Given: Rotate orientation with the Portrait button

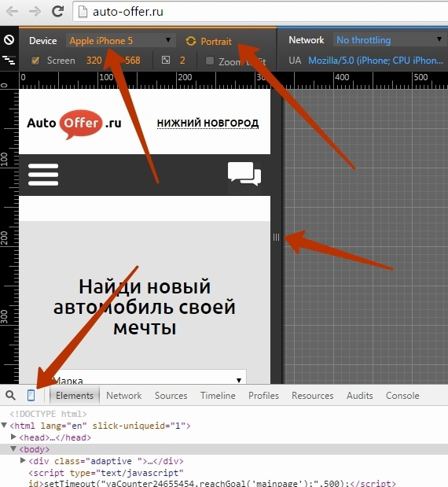Looking at the screenshot, I should (209, 42).
